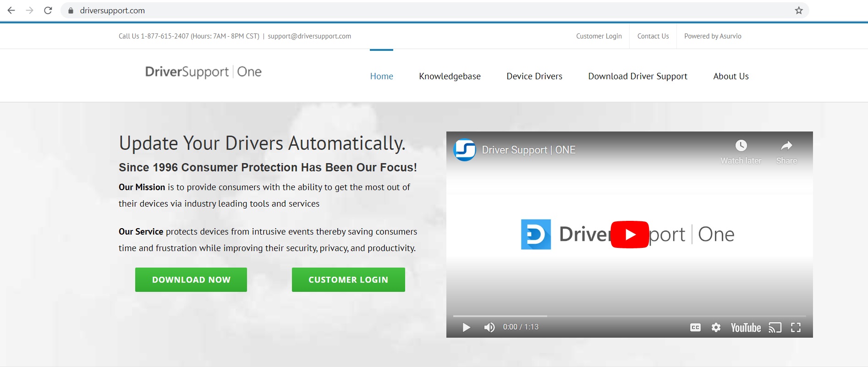
Task: Select the Home navigation item
Action: (382, 76)
